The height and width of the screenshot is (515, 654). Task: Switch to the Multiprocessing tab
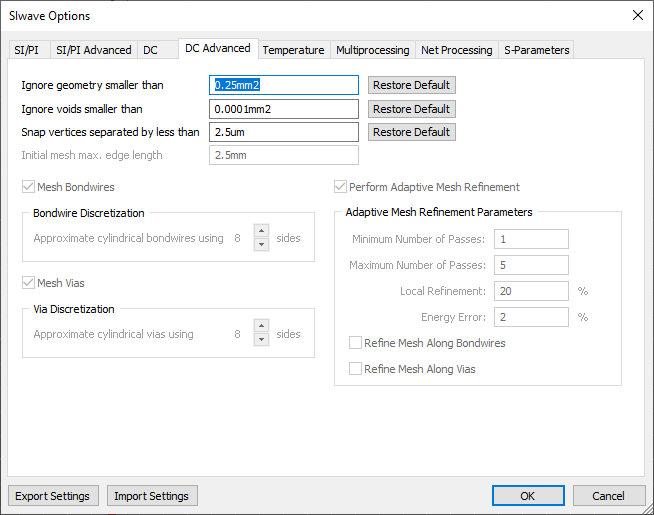373,50
